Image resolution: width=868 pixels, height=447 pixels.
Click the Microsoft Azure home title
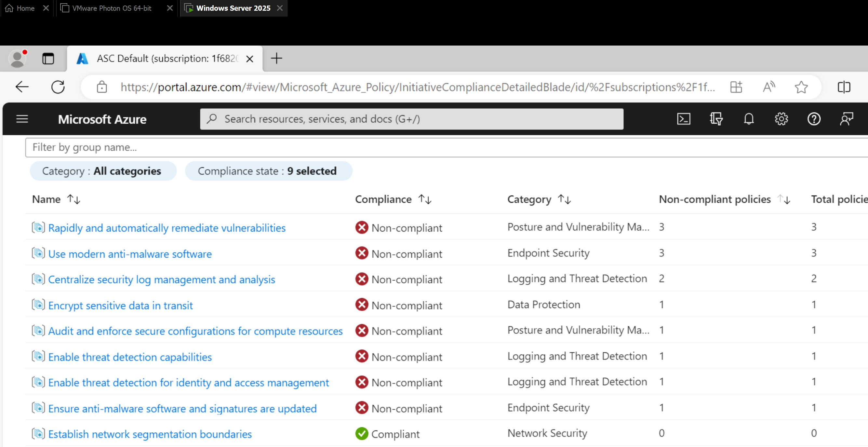102,119
